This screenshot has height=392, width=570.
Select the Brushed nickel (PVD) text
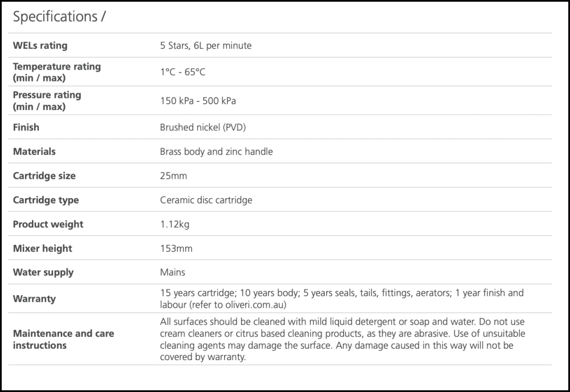(x=202, y=128)
